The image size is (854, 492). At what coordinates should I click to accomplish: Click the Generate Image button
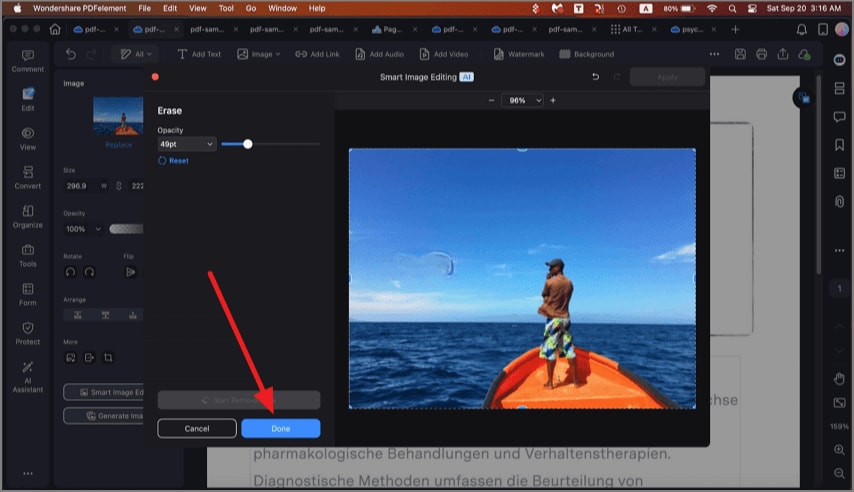[104, 416]
